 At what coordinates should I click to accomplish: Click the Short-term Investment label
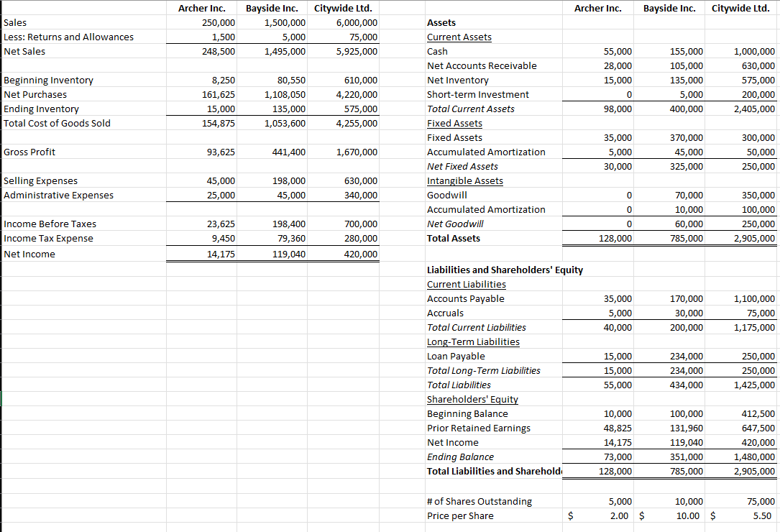click(x=477, y=95)
